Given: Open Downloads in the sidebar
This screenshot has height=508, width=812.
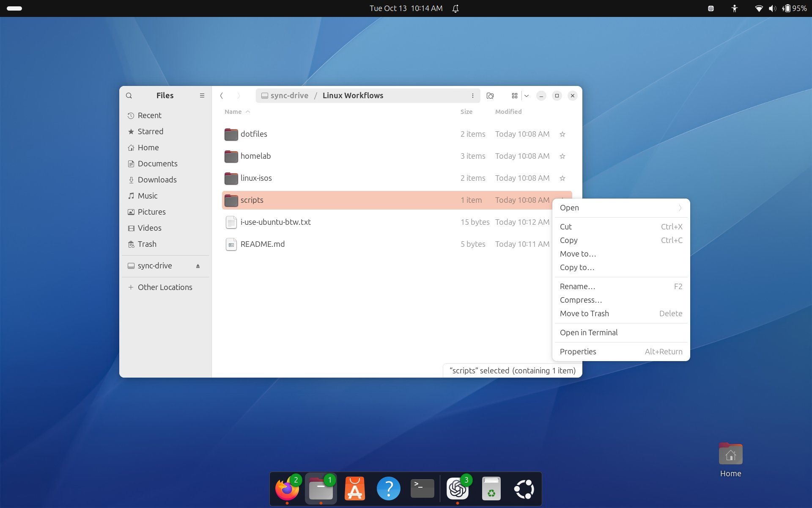Looking at the screenshot, I should (x=165, y=180).
